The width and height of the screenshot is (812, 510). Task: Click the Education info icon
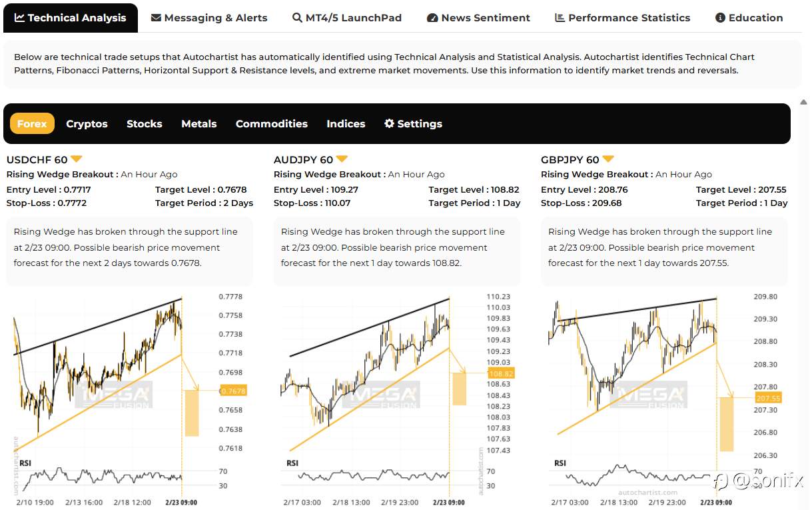pyautogui.click(x=719, y=18)
